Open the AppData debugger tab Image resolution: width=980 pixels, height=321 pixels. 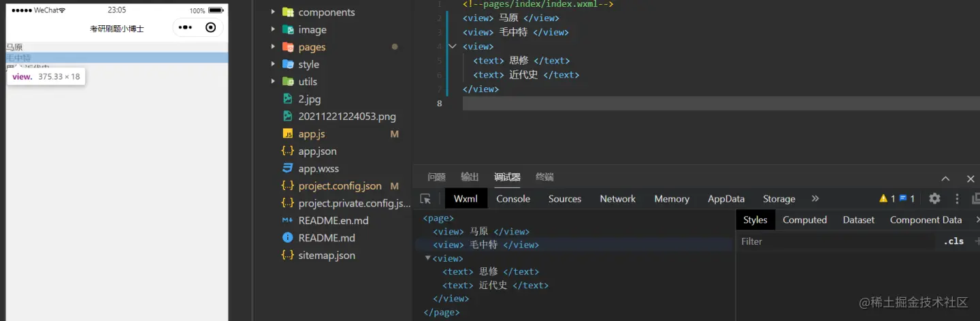coord(726,199)
